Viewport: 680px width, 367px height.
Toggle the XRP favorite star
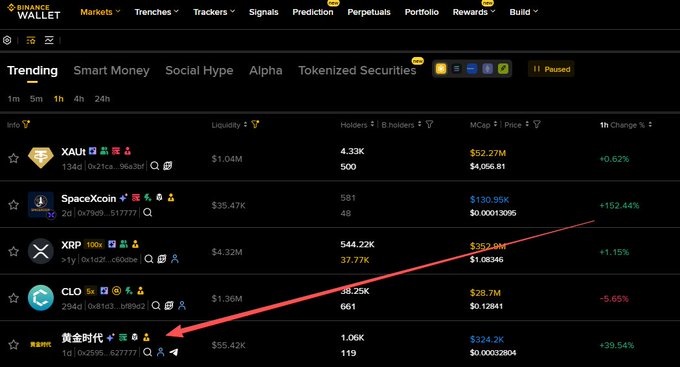click(13, 251)
